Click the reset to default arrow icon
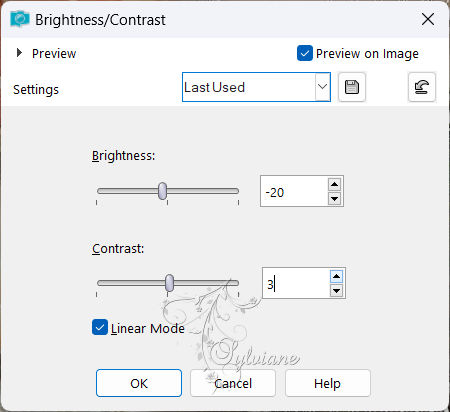 tap(422, 87)
